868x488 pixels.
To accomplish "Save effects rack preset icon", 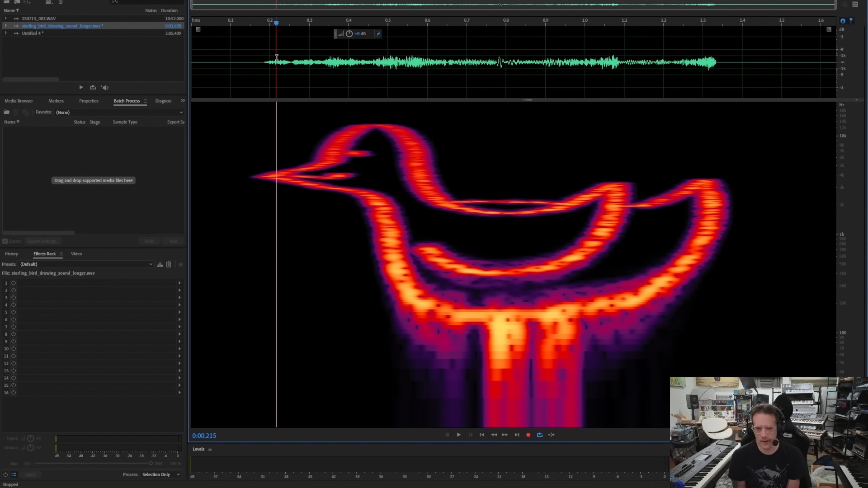I will (160, 264).
